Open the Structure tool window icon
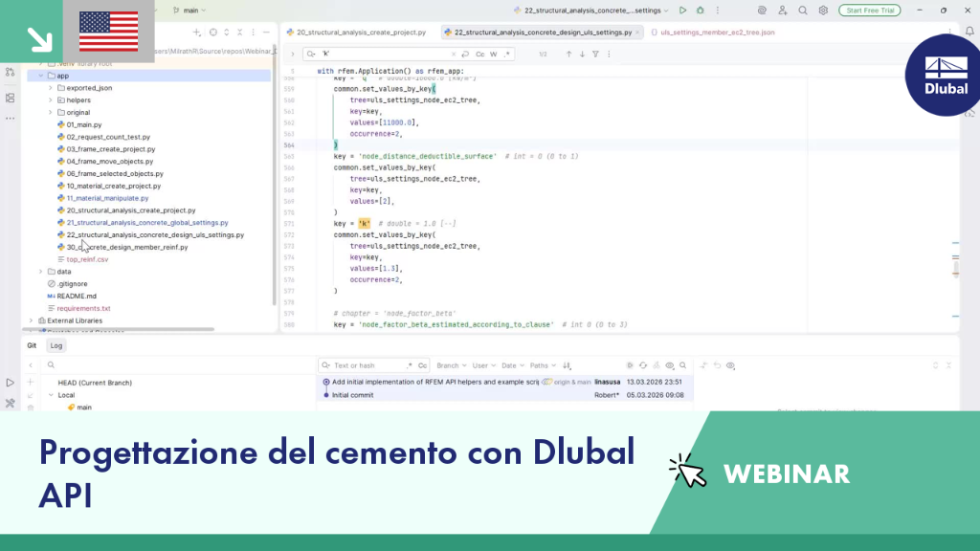This screenshot has width=980, height=551. pos(10,99)
